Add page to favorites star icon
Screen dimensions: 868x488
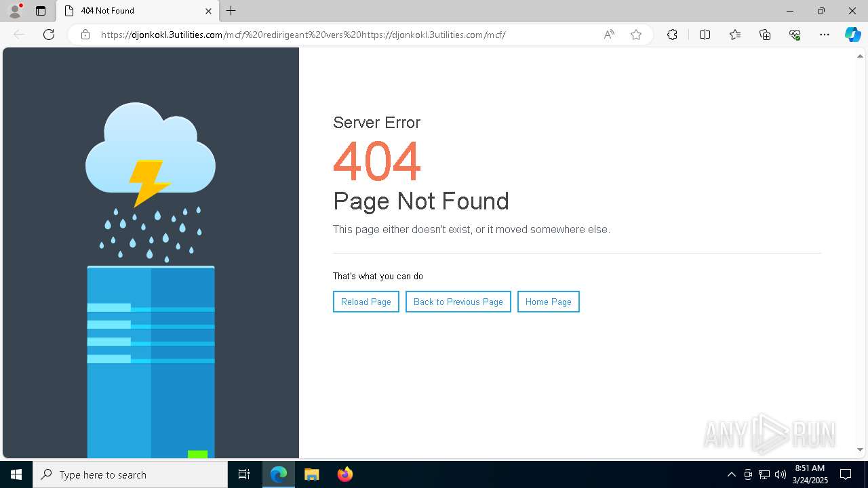point(636,35)
